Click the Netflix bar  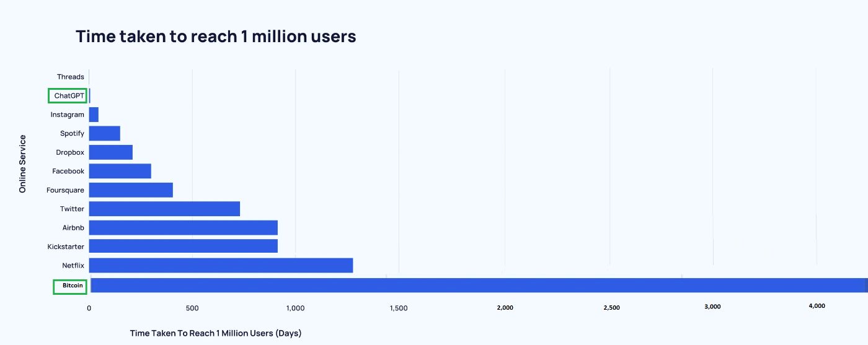coord(221,266)
